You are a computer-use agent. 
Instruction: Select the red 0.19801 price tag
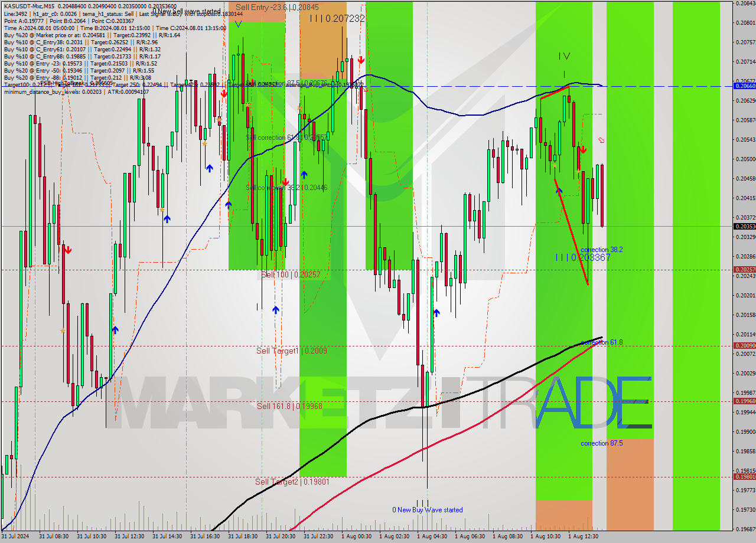744,476
